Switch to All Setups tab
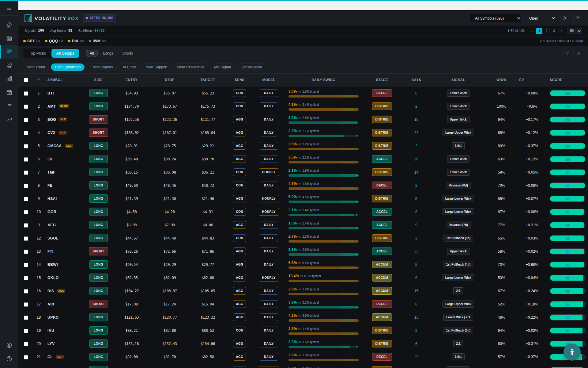 [x=65, y=53]
